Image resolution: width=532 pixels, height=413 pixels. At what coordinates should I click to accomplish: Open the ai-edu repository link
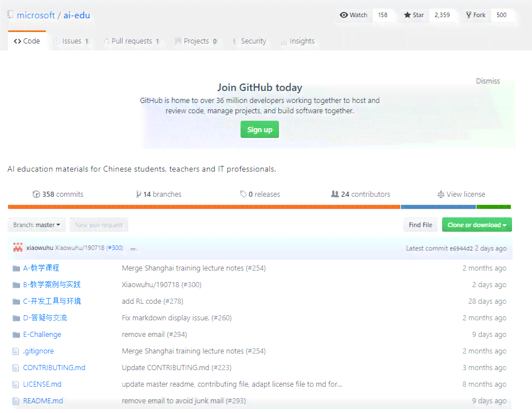(77, 15)
